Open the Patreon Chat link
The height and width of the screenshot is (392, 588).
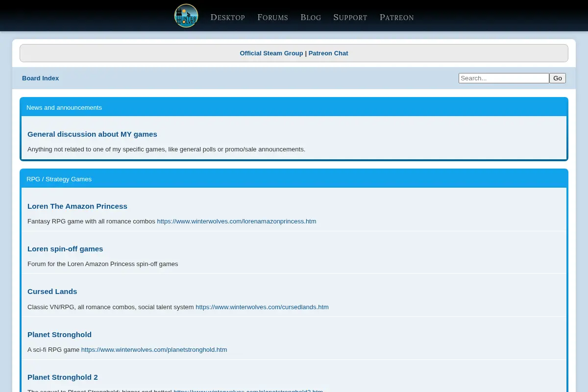pos(328,53)
